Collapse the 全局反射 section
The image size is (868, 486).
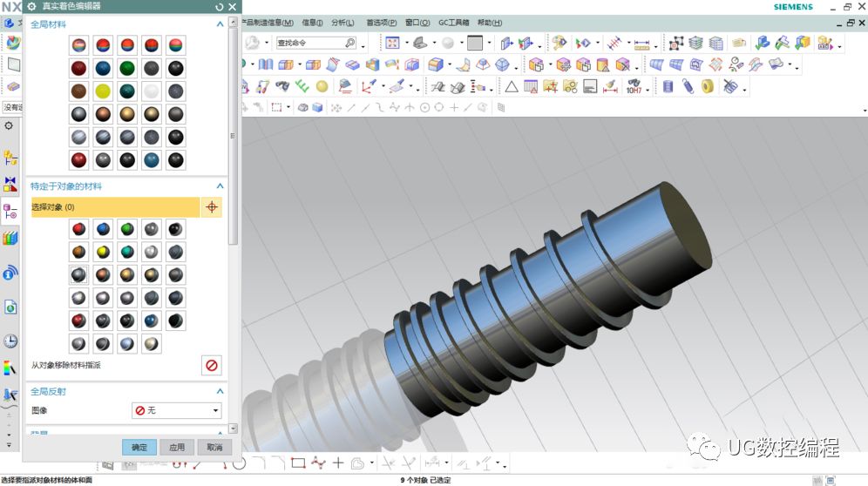pyautogui.click(x=220, y=392)
